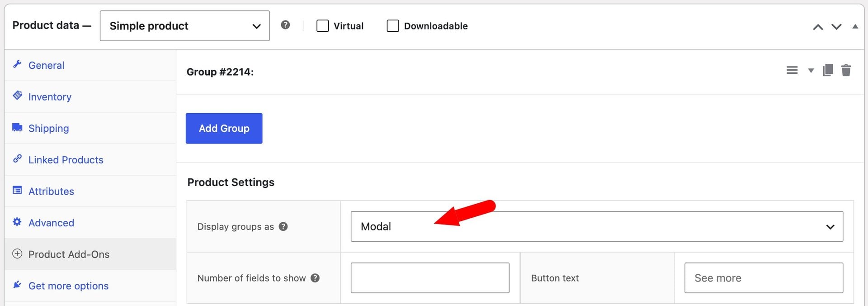
Task: Open the Advanced tab
Action: (90, 223)
